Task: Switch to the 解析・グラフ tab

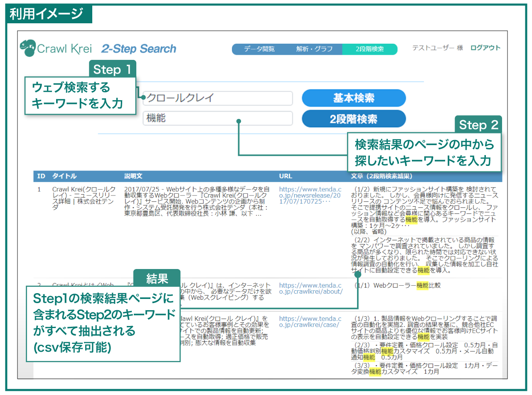Action: [314, 49]
